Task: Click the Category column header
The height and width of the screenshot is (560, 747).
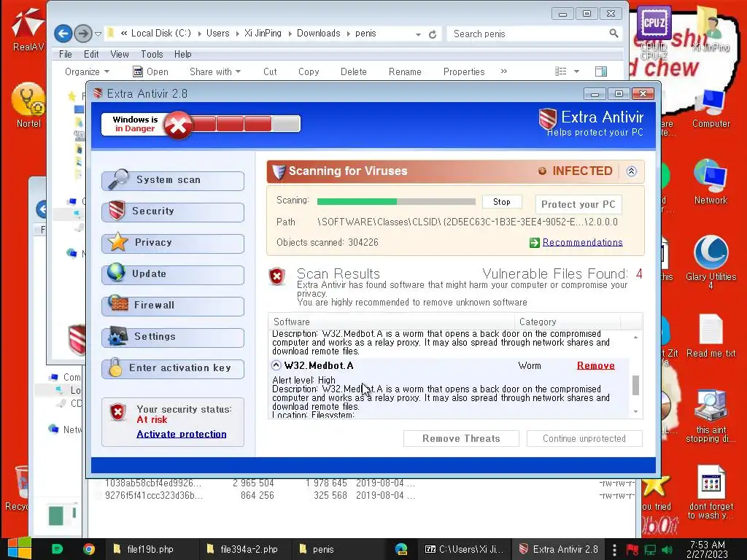Action: tap(568, 322)
